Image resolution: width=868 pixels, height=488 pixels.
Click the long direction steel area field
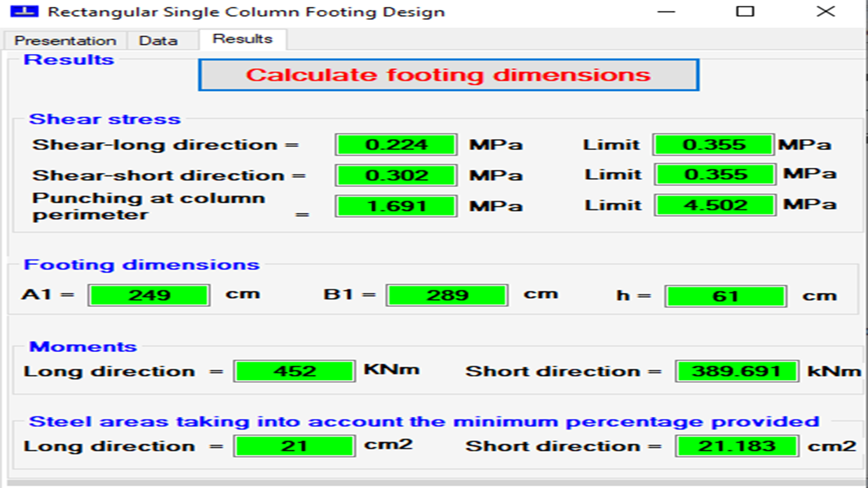point(295,446)
